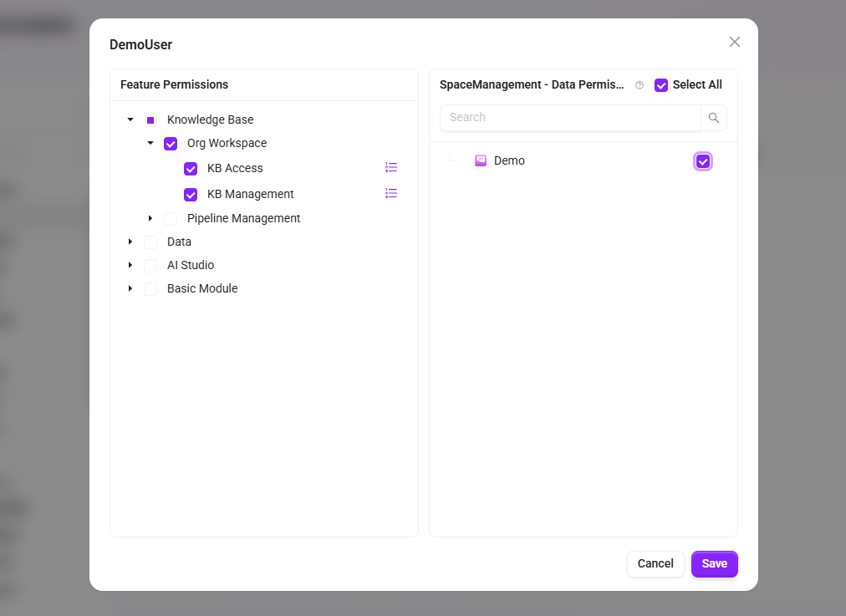Viewport: 846px width, 616px height.
Task: Collapse the Org Workspace tree node
Action: [150, 143]
